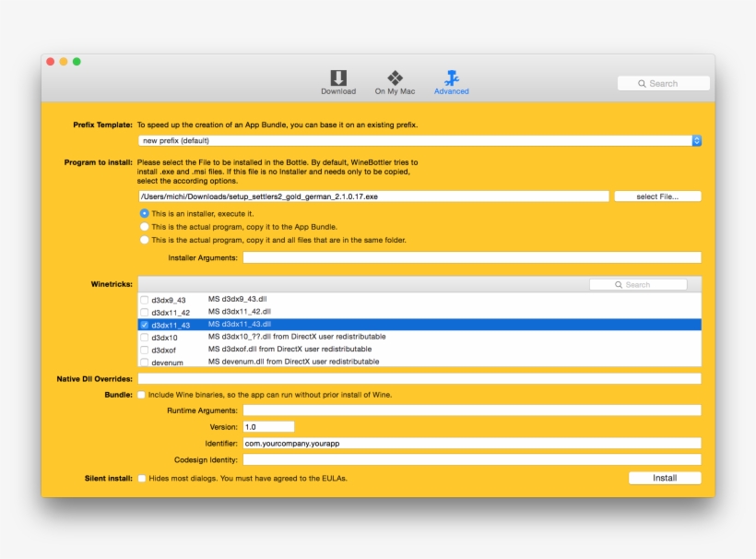Check the d3dxof checkbox
The height and width of the screenshot is (559, 756).
click(144, 350)
